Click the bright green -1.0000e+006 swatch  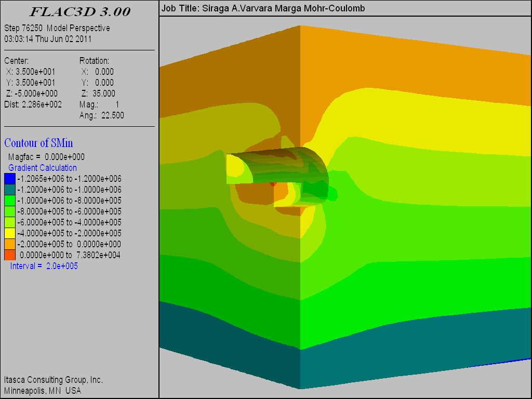[x=10, y=200]
